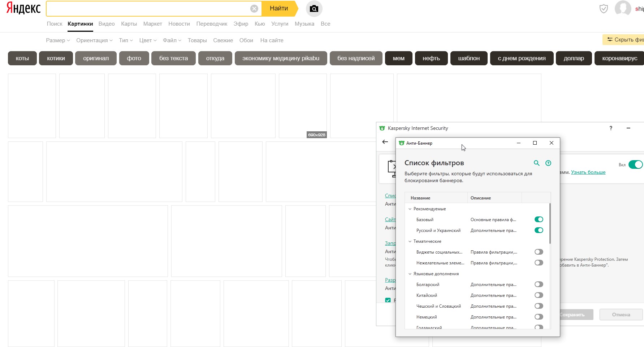Switch to the Маркет tab
This screenshot has width=644, height=347.
click(x=152, y=24)
